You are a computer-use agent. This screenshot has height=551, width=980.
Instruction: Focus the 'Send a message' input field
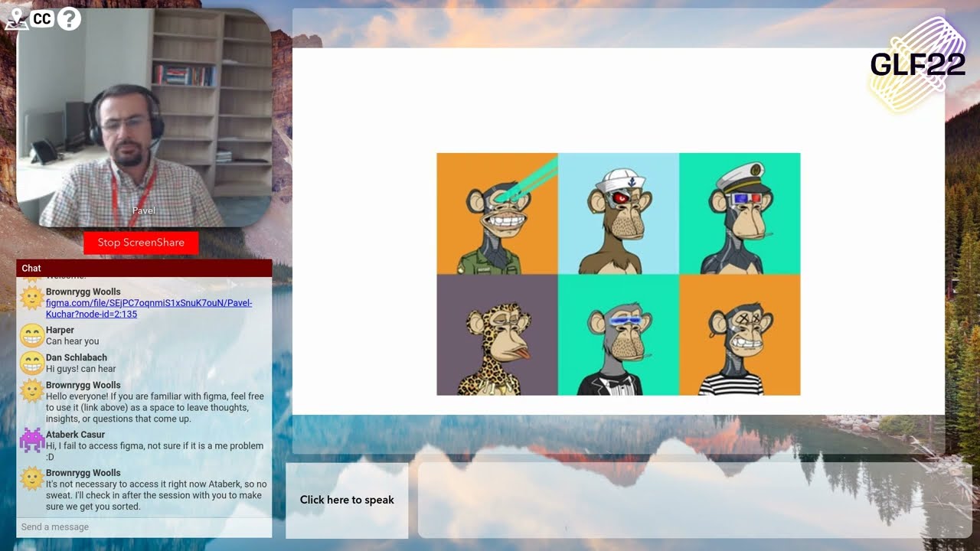[x=144, y=527]
